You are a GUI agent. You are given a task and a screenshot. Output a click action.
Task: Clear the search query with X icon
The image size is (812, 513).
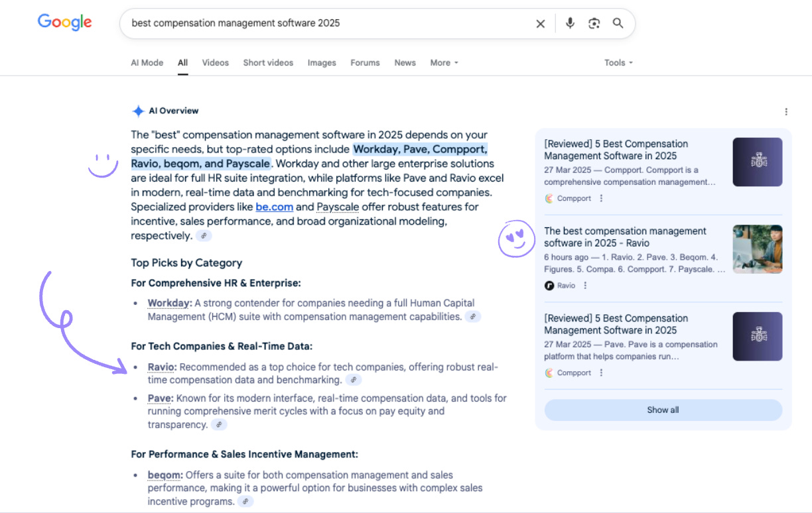[541, 24]
